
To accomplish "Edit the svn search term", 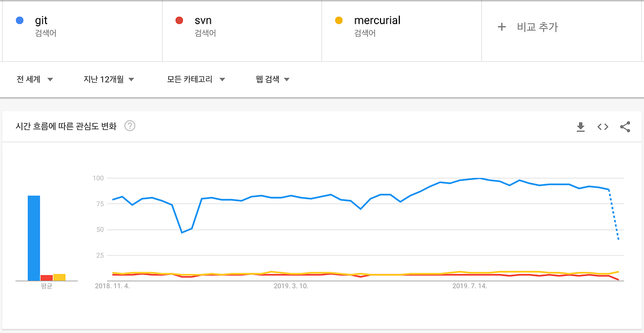I will 203,20.
